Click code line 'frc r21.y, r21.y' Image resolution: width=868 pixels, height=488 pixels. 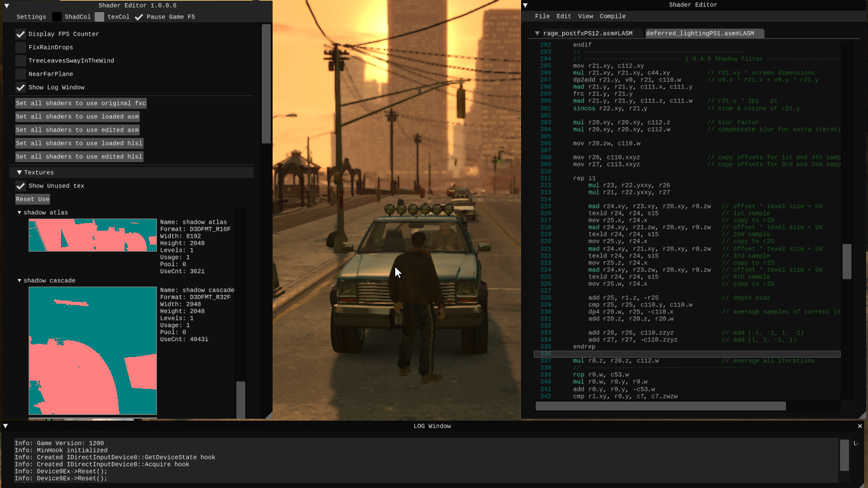[x=602, y=94]
